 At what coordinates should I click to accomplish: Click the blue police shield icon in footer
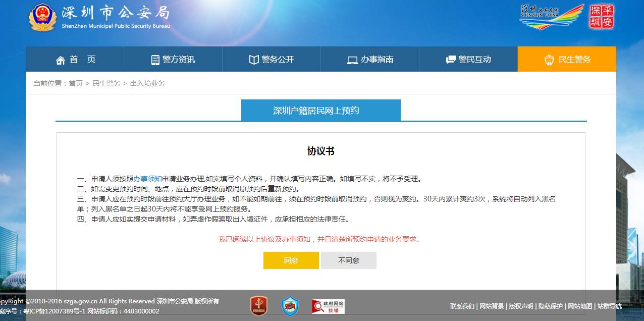click(290, 306)
